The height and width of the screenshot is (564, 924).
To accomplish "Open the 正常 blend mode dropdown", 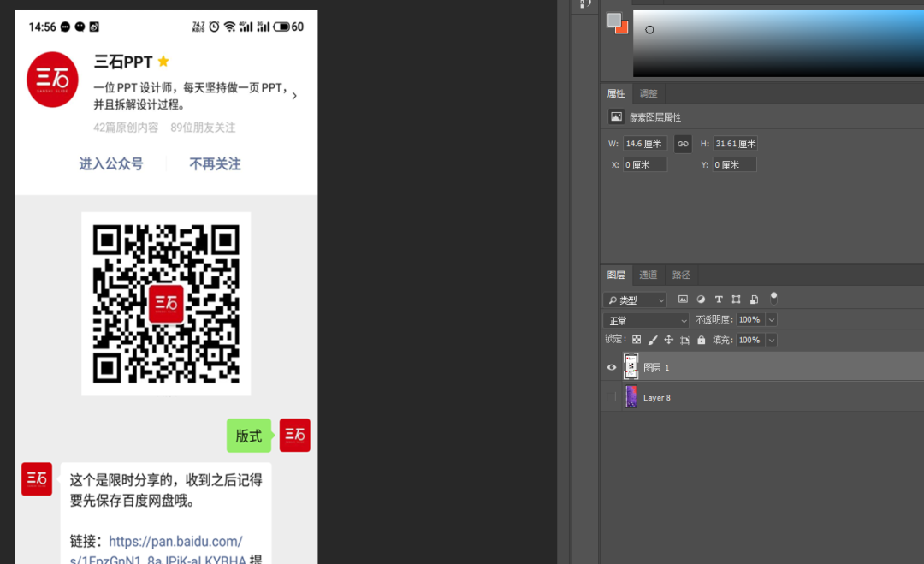I will (x=646, y=321).
